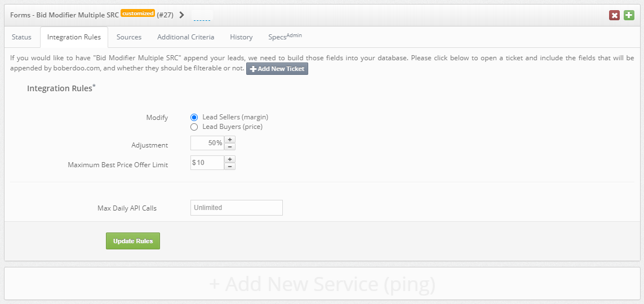Screen dimensions: 644x304
Task: Click the Adjustment percentage input field
Action: (207, 143)
